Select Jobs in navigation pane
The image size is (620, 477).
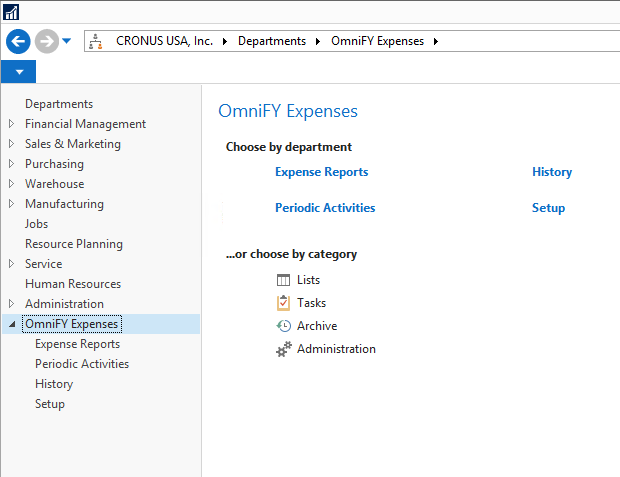tap(36, 223)
